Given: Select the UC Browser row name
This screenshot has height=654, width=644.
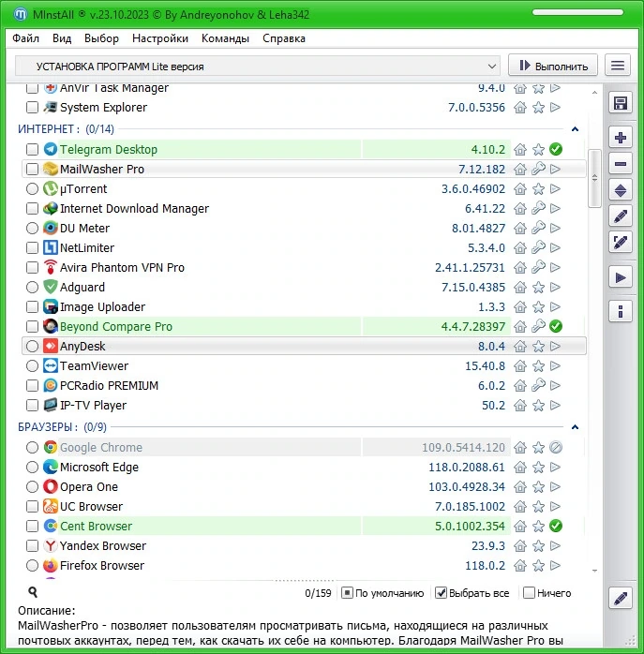Looking at the screenshot, I should pyautogui.click(x=92, y=506).
